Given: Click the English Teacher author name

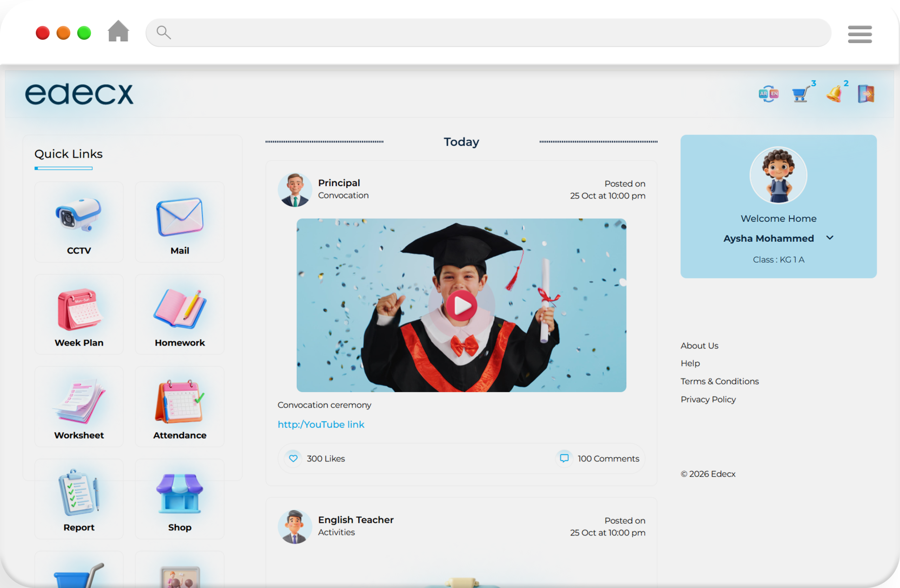Looking at the screenshot, I should [x=356, y=519].
